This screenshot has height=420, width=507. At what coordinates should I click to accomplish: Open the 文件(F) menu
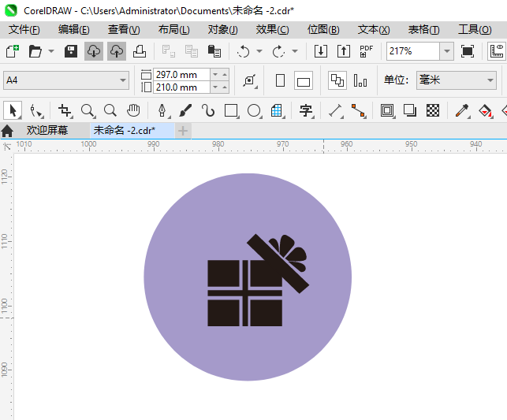pos(24,30)
